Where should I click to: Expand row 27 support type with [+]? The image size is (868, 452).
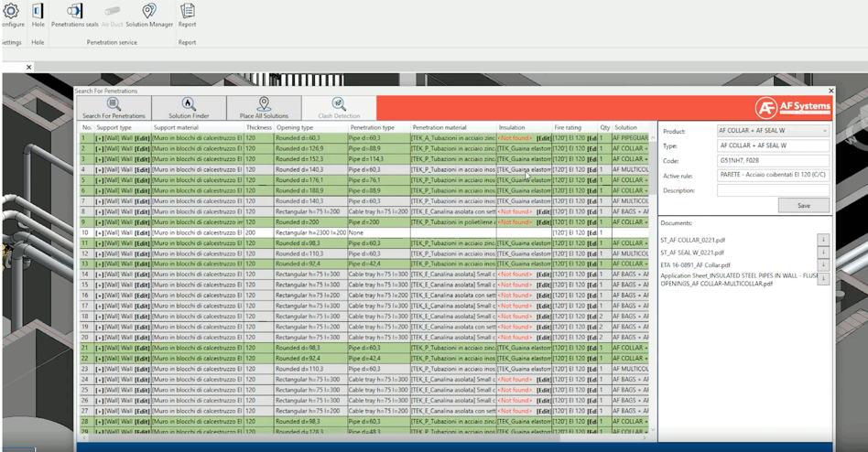pos(100,411)
